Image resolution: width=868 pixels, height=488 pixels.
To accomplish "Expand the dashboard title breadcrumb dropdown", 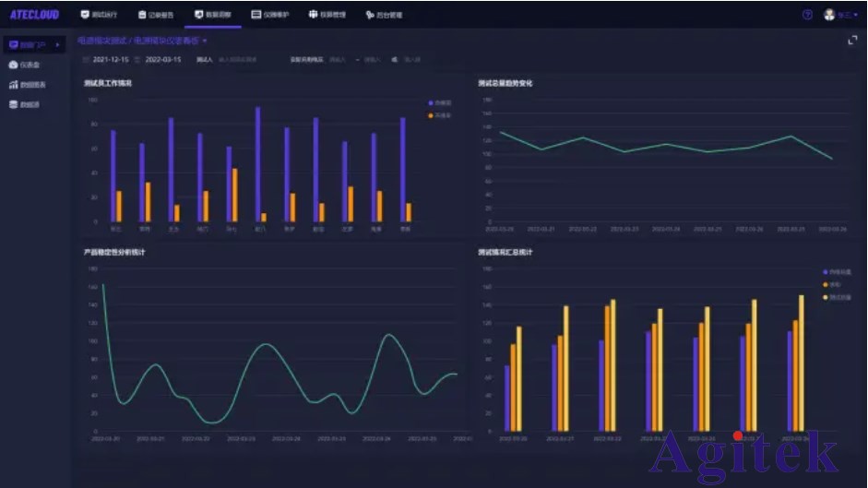I will pos(205,42).
